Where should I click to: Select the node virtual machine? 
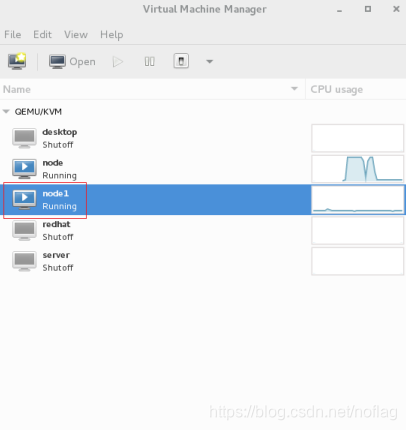[203, 169]
